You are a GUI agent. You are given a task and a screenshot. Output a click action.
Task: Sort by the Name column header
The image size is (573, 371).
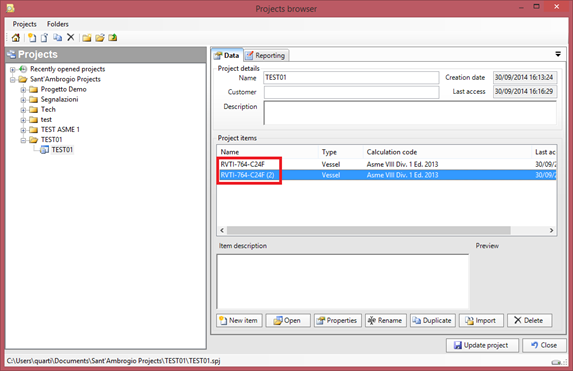(268, 152)
